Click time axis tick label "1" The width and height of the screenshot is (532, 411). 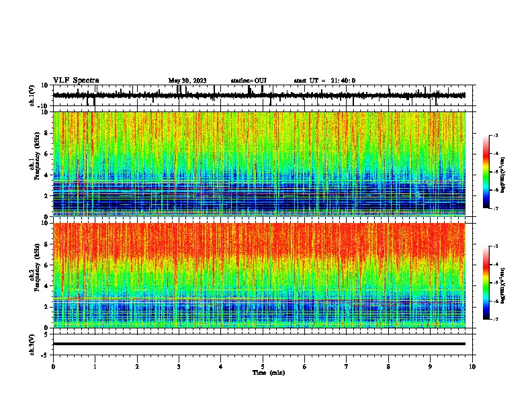(95, 366)
